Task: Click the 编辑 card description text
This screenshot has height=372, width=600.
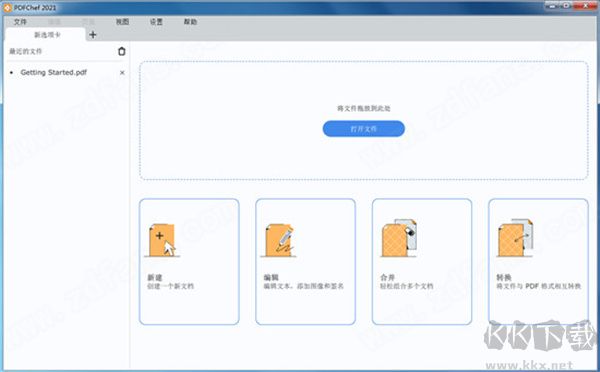Action: [x=303, y=286]
